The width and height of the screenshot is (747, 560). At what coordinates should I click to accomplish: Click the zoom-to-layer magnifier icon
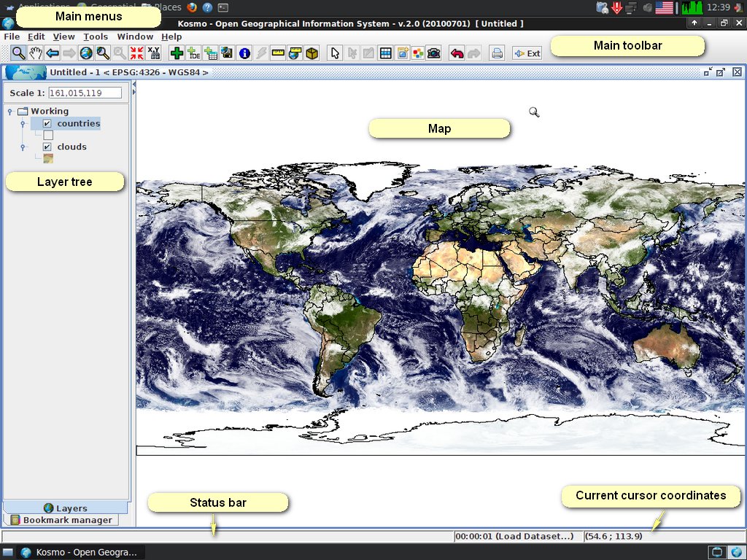103,52
